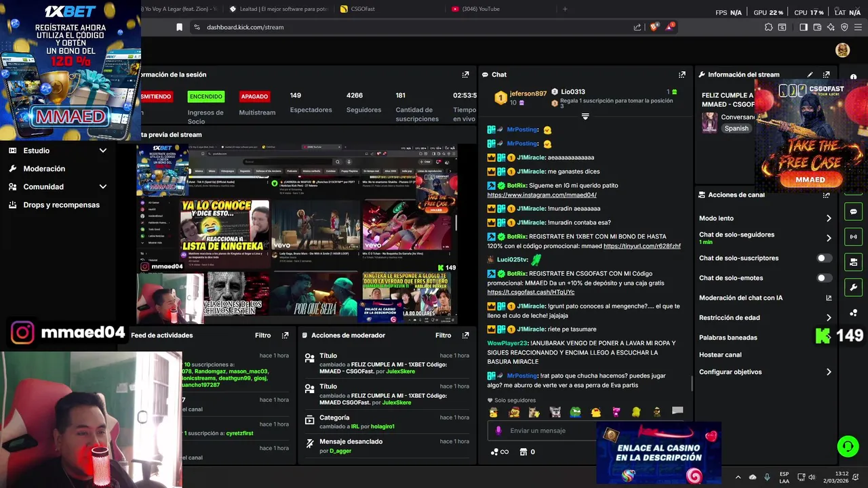Click the chat bubble icon in right rail
This screenshot has height=488, width=868.
coord(853,211)
